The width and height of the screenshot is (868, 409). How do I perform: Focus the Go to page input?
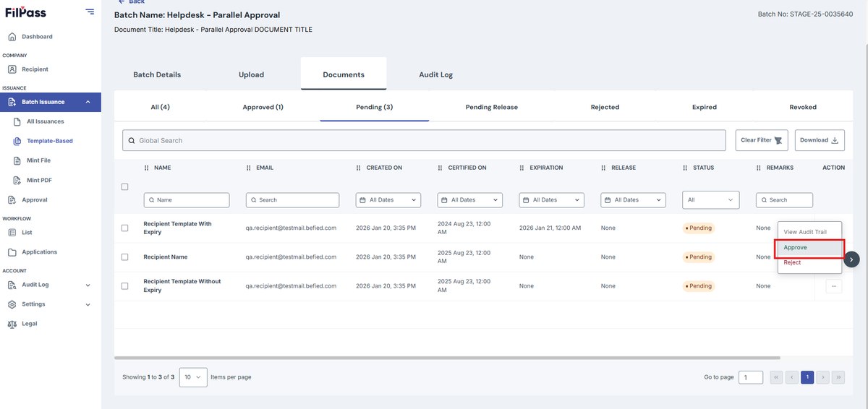click(750, 377)
